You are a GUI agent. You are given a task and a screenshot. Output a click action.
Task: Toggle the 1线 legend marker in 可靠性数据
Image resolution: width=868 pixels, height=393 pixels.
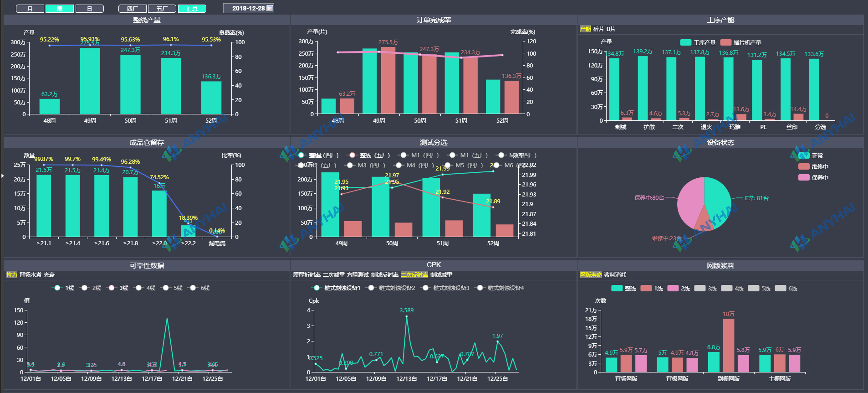(x=57, y=288)
